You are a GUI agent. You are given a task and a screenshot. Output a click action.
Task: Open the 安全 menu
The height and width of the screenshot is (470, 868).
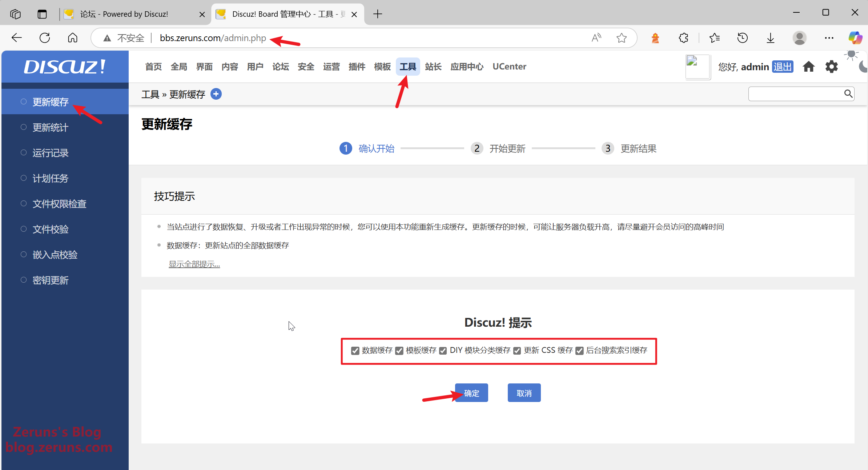point(306,67)
